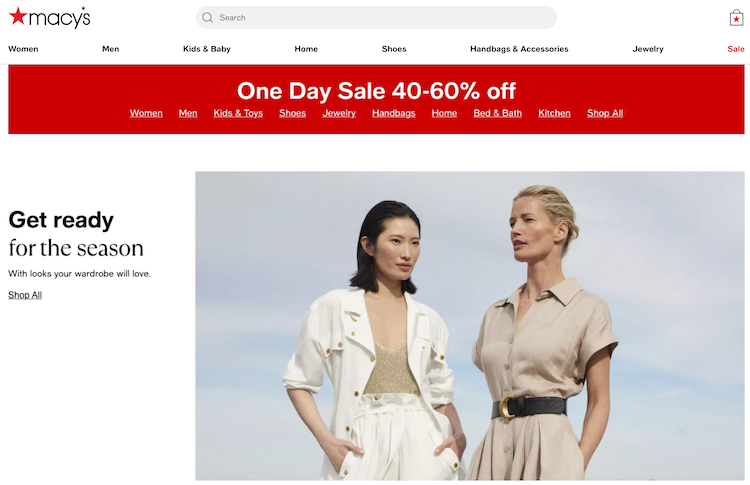The height and width of the screenshot is (485, 750).
Task: Select Shoes in the top navigation
Action: [x=394, y=49]
